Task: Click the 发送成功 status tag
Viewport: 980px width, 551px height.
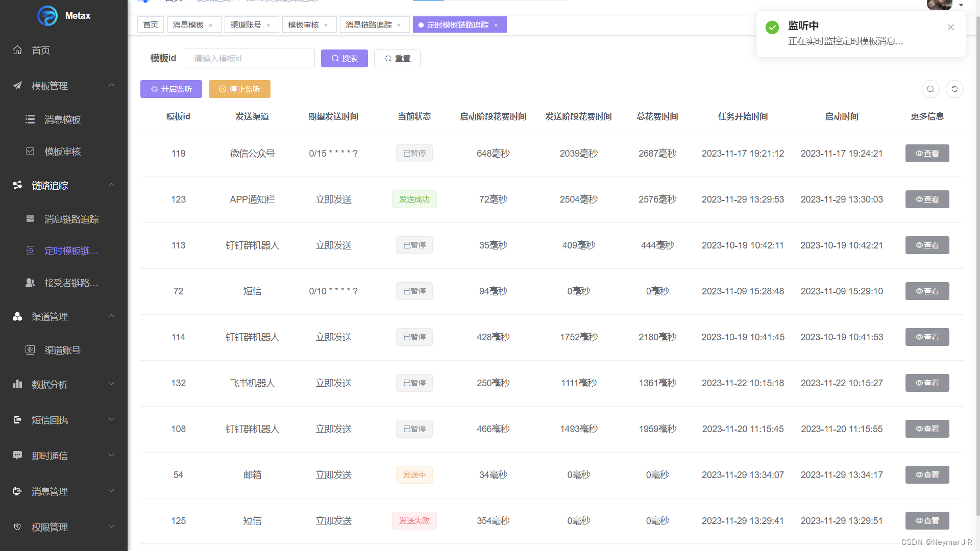Action: click(x=414, y=199)
